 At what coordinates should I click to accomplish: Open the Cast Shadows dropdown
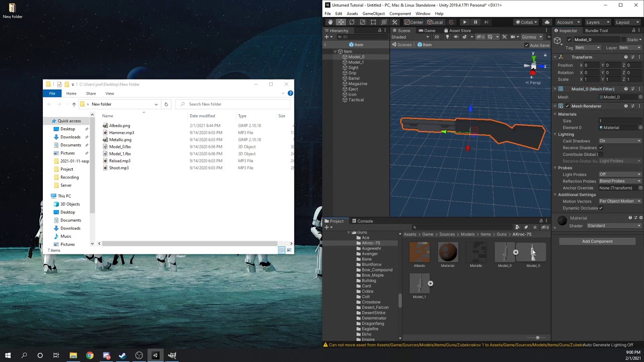tap(620, 141)
